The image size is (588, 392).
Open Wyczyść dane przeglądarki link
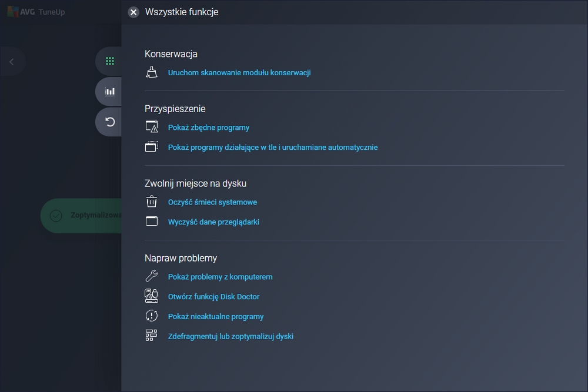(213, 222)
